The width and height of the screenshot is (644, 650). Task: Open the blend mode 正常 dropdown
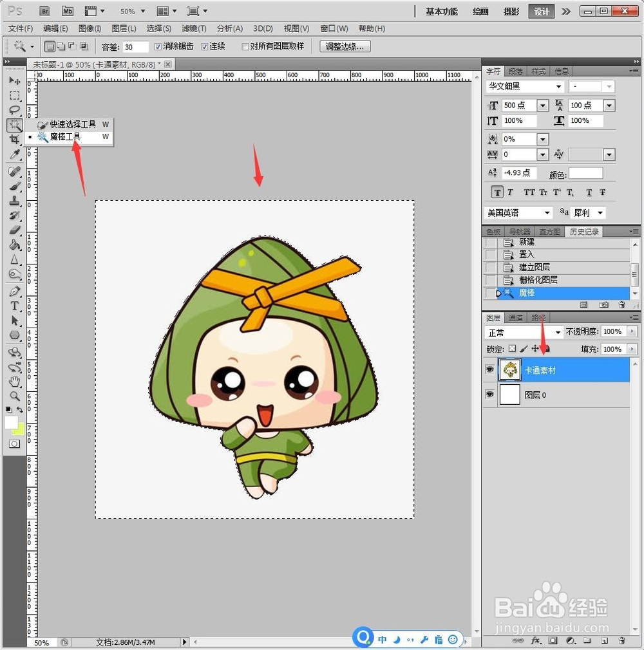point(558,332)
